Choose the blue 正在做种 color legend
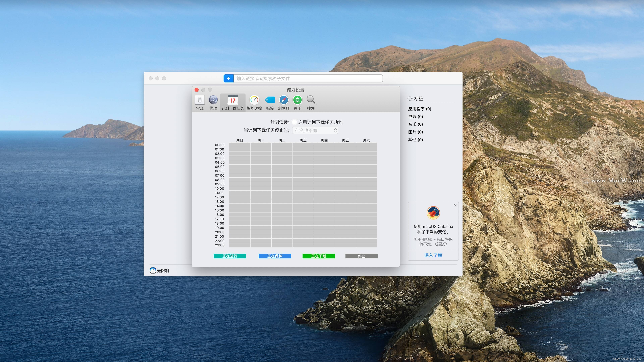This screenshot has width=644, height=362. click(275, 256)
